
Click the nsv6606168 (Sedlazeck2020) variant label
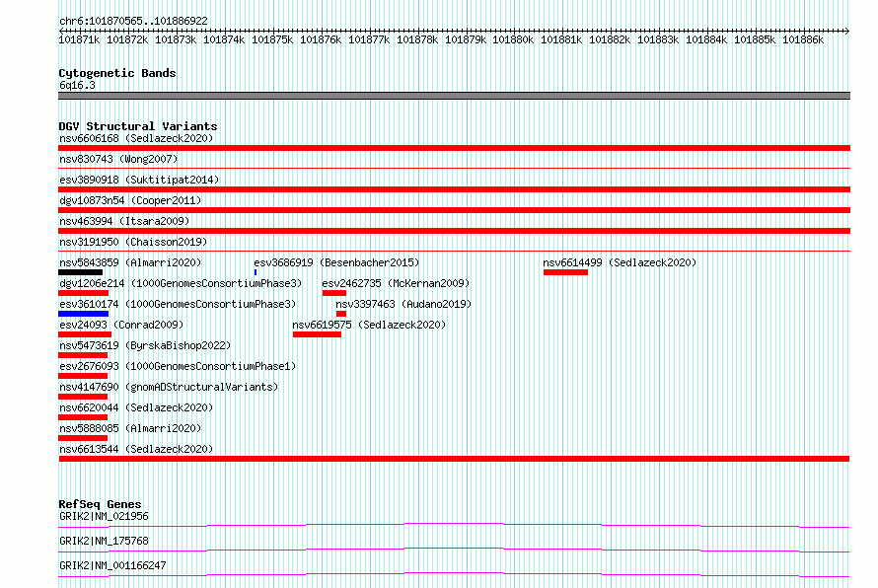click(x=136, y=138)
